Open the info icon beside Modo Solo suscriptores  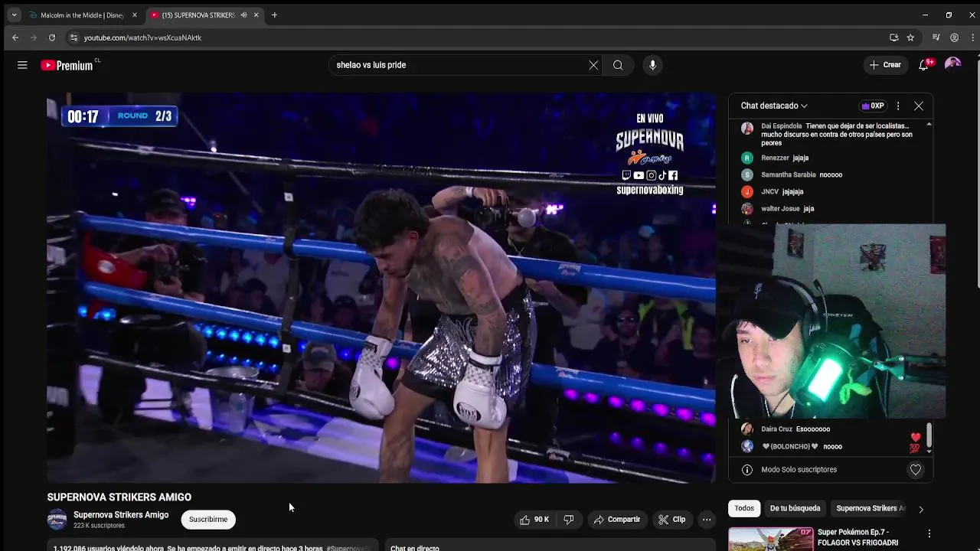click(747, 470)
